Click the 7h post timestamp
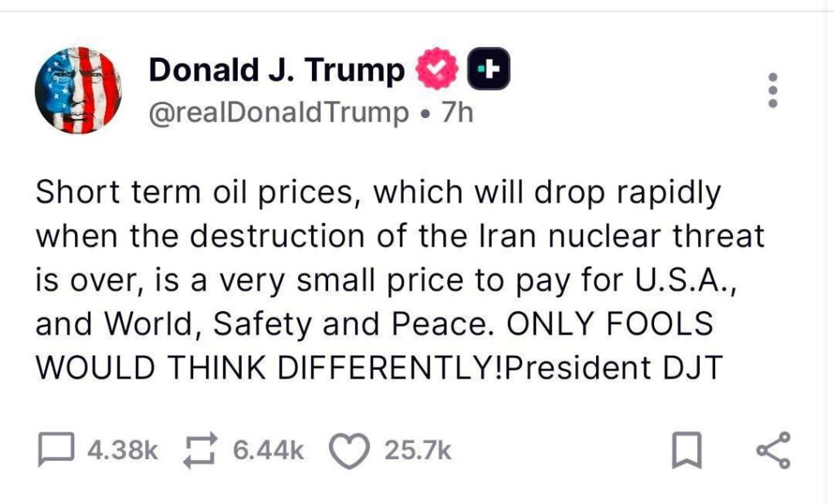Screen dimensions: 834x504 coord(457,112)
